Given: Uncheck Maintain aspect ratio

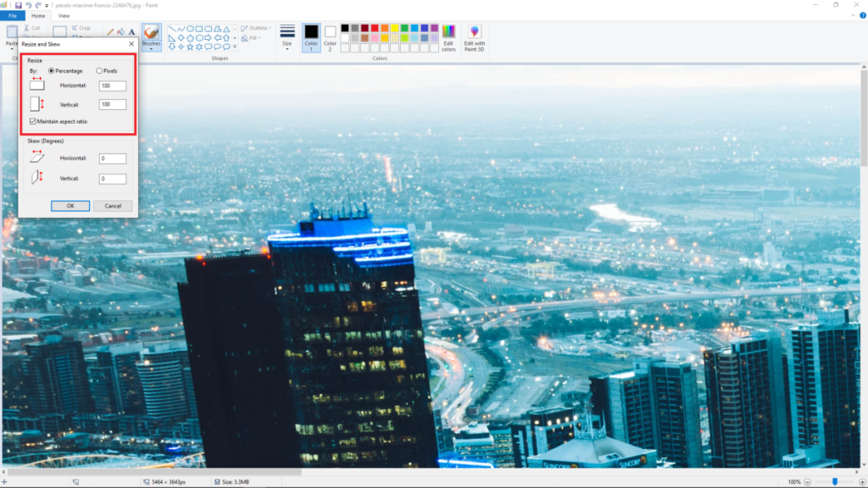Looking at the screenshot, I should [x=33, y=122].
